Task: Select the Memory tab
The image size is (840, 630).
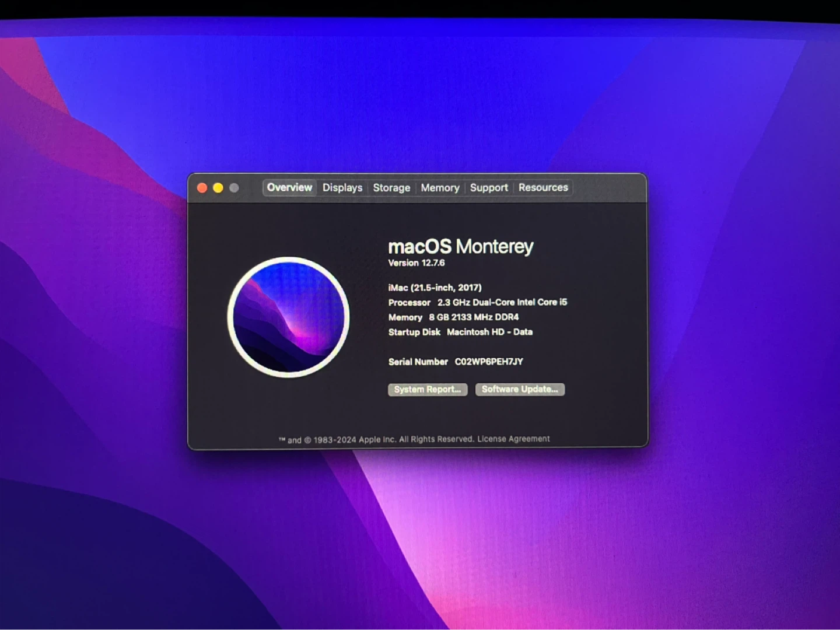Action: (x=440, y=188)
